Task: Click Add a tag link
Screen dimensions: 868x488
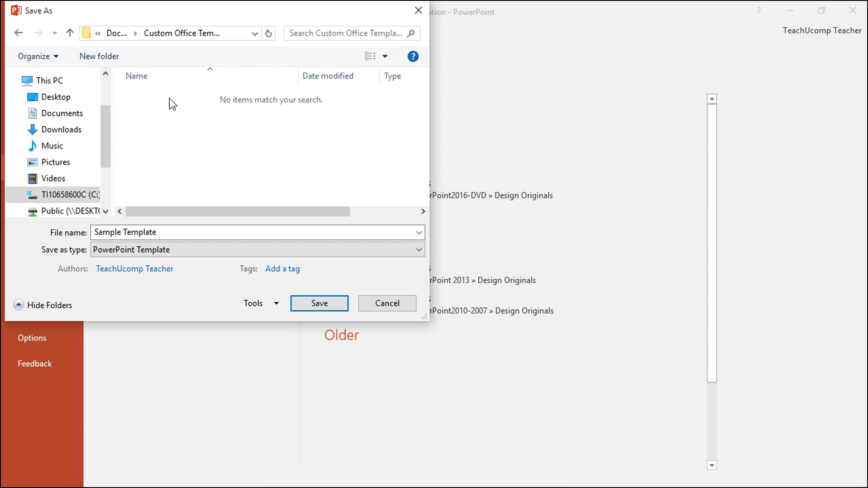Action: 282,268
